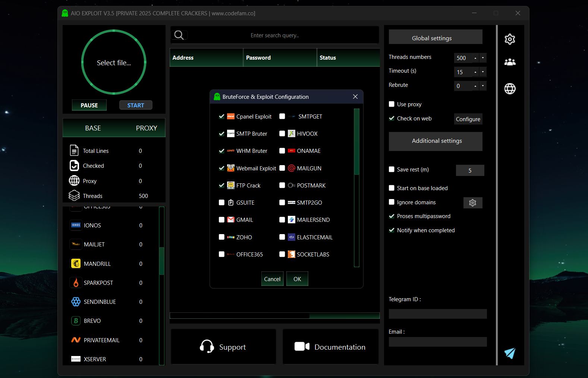Viewport: 588px width, 378px height.
Task: Enable the GSUITE checkbox
Action: pos(221,202)
